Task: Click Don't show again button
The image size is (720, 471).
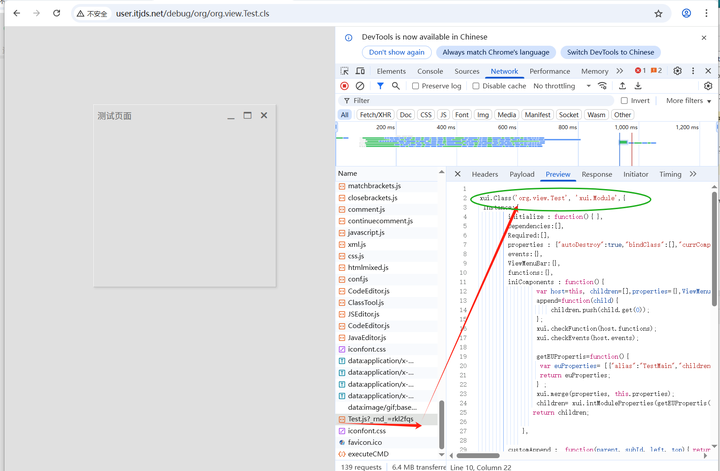Action: pos(397,52)
